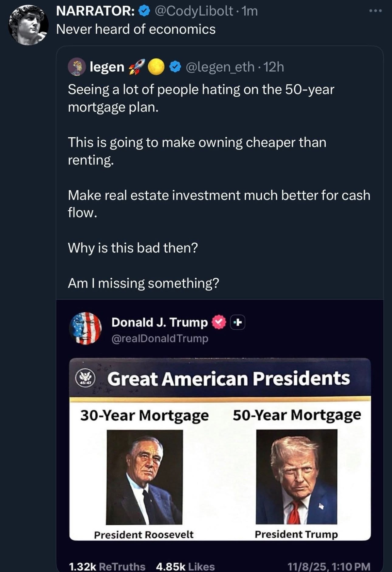This screenshot has height=572, width=392.
Task: Open the President Trump portrait
Action: 296,477
